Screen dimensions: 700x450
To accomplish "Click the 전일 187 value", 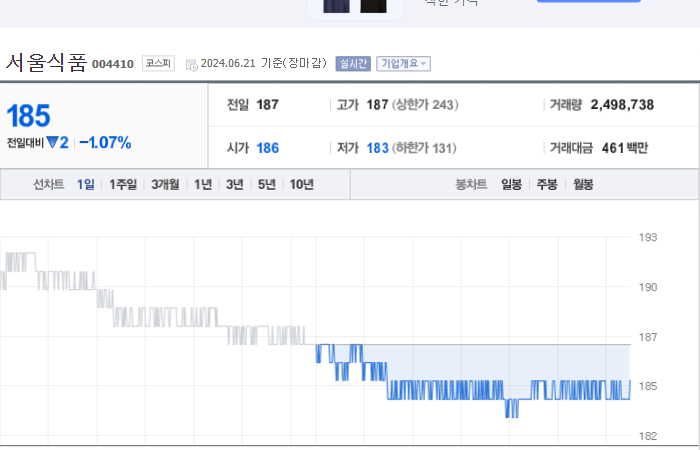I will (267, 105).
